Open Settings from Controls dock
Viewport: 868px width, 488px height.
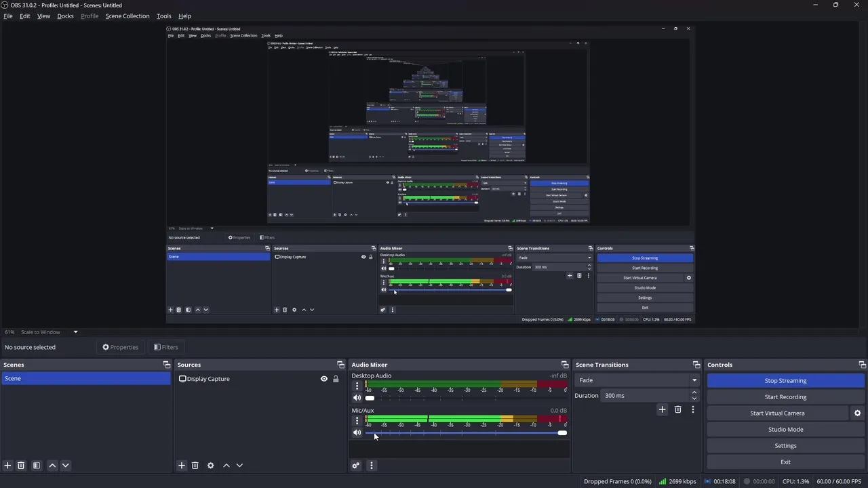785,446
